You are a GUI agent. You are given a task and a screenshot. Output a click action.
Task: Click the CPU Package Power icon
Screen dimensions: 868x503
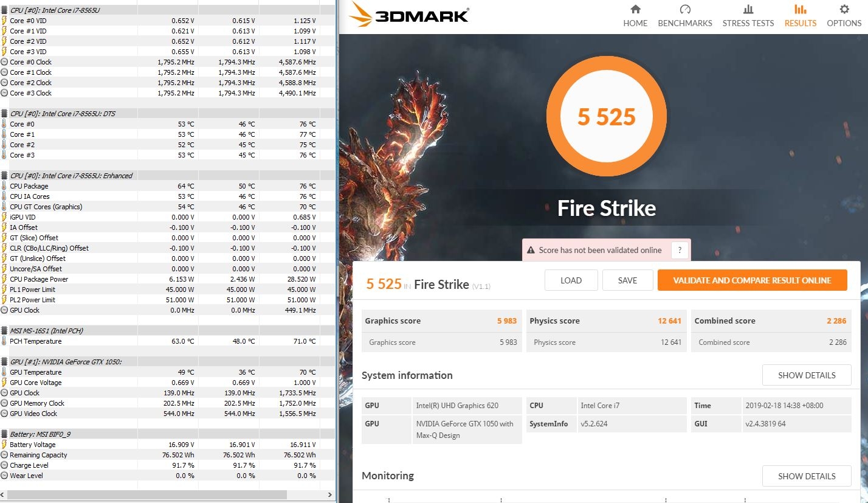click(x=5, y=279)
